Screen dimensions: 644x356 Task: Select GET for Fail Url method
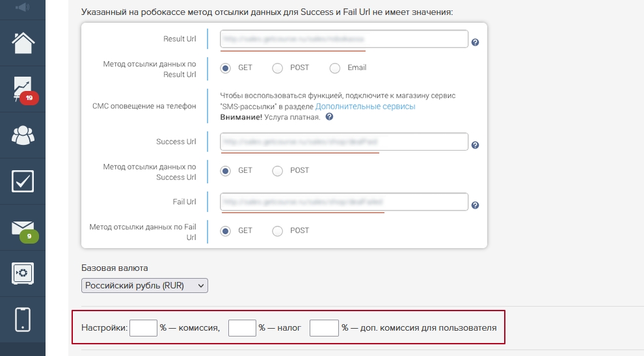pyautogui.click(x=226, y=231)
